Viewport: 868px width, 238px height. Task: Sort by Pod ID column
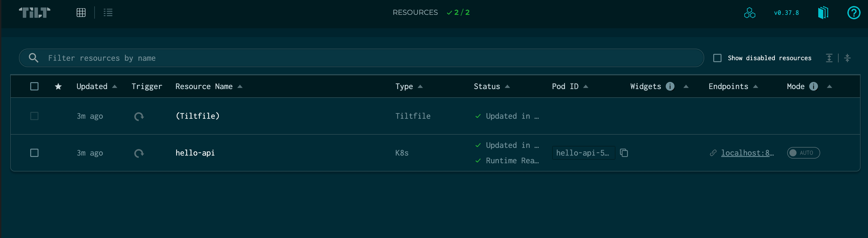(570, 87)
